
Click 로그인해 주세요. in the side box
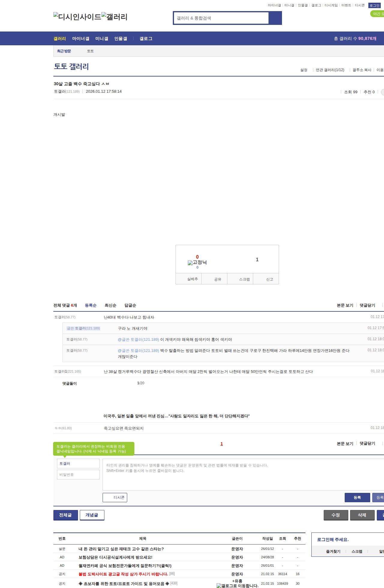[x=333, y=539]
